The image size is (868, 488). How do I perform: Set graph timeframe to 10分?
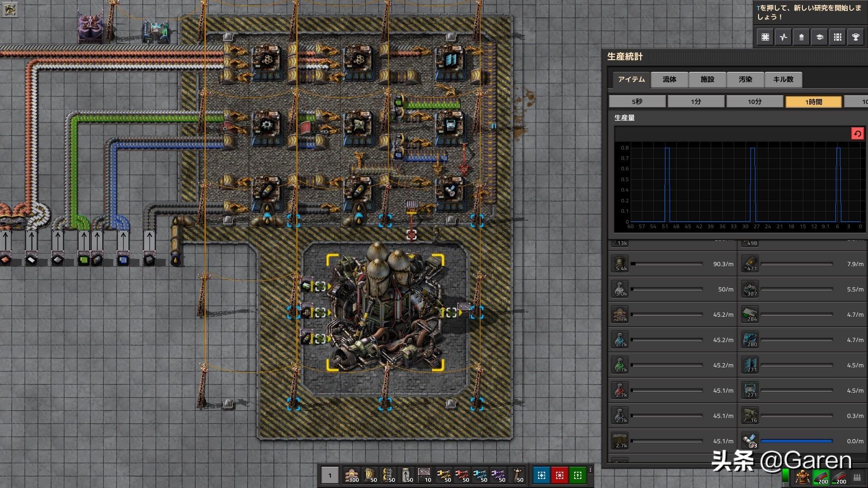[x=755, y=102]
